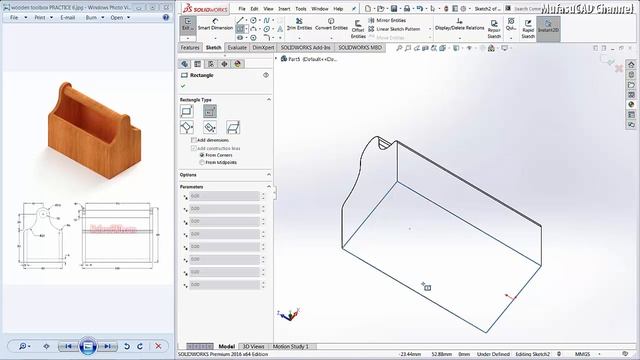This screenshot has height=360, width=640.
Task: Click the Rapid Sketch tool
Action: (528, 29)
